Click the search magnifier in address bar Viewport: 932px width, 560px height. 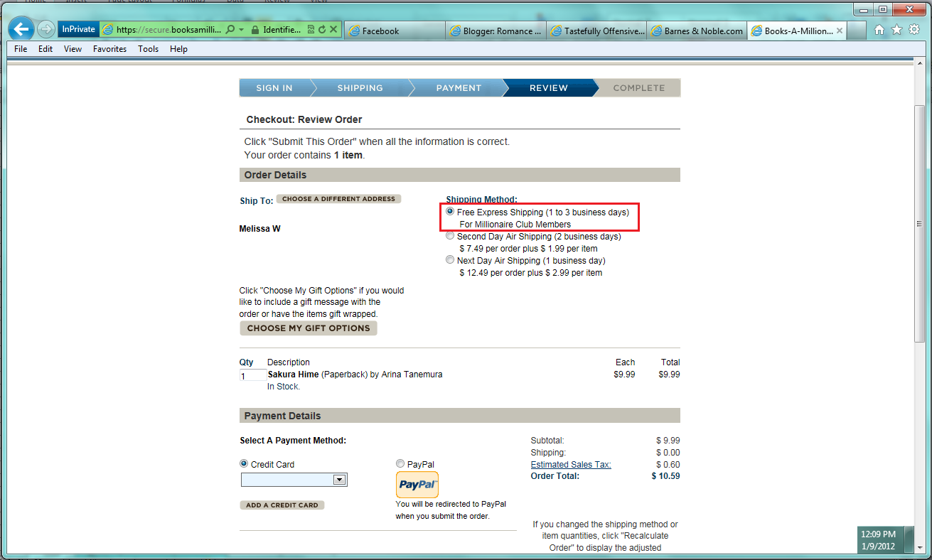point(230,30)
